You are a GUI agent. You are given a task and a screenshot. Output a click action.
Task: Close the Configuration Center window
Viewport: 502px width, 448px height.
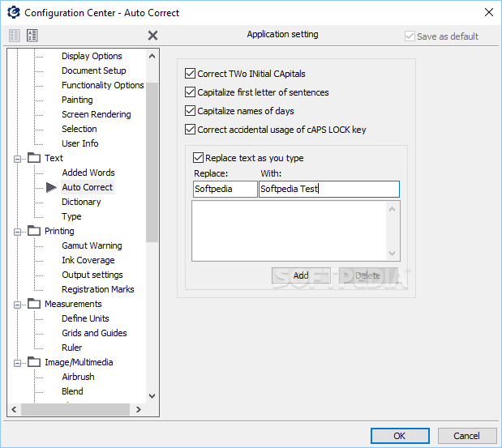[x=488, y=12]
